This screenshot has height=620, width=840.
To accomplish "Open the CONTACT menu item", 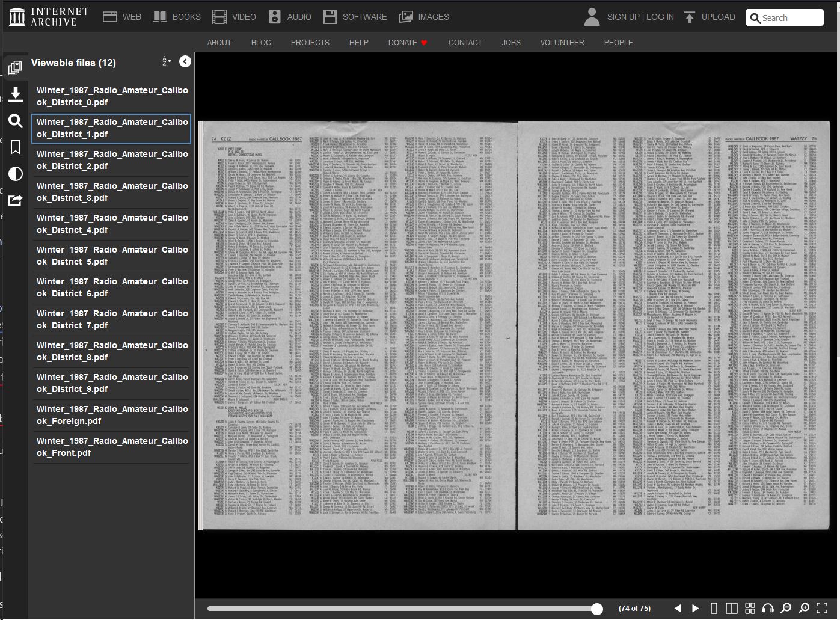I will 465,42.
